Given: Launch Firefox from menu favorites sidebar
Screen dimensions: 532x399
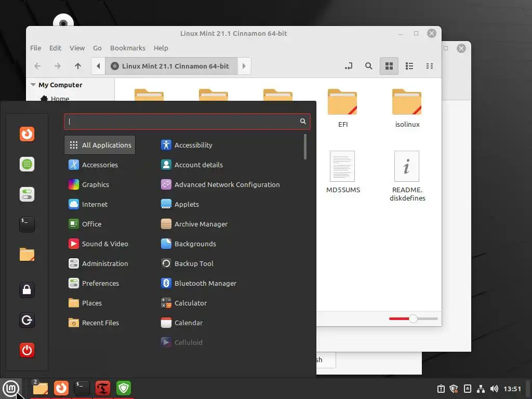Looking at the screenshot, I should (x=27, y=134).
